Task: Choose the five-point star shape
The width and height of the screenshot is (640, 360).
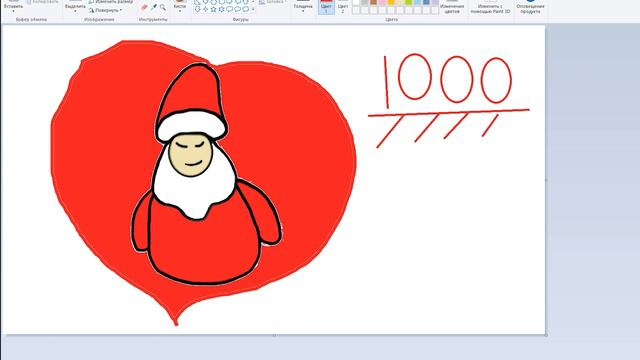Action: (213, 9)
